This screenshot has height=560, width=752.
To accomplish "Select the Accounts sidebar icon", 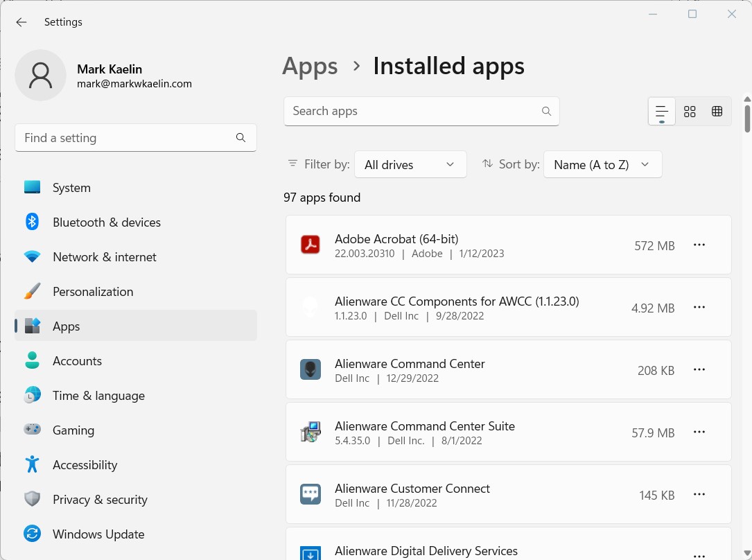I will [x=32, y=360].
